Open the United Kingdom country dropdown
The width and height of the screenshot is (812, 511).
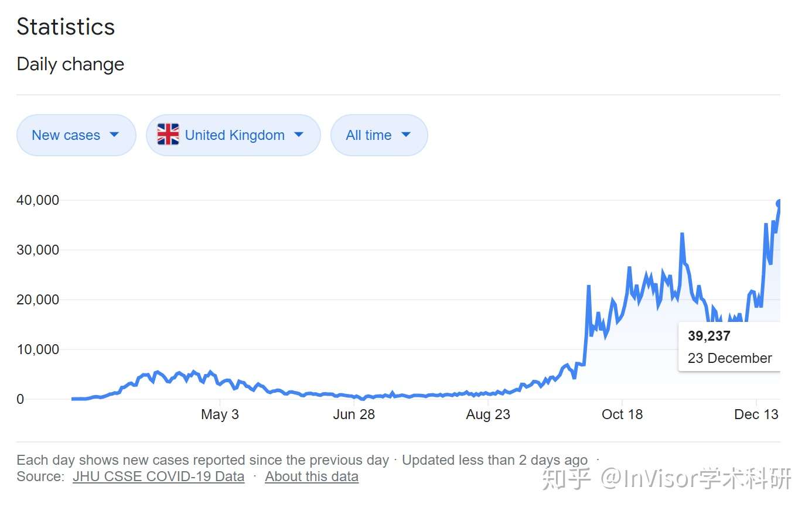(233, 135)
